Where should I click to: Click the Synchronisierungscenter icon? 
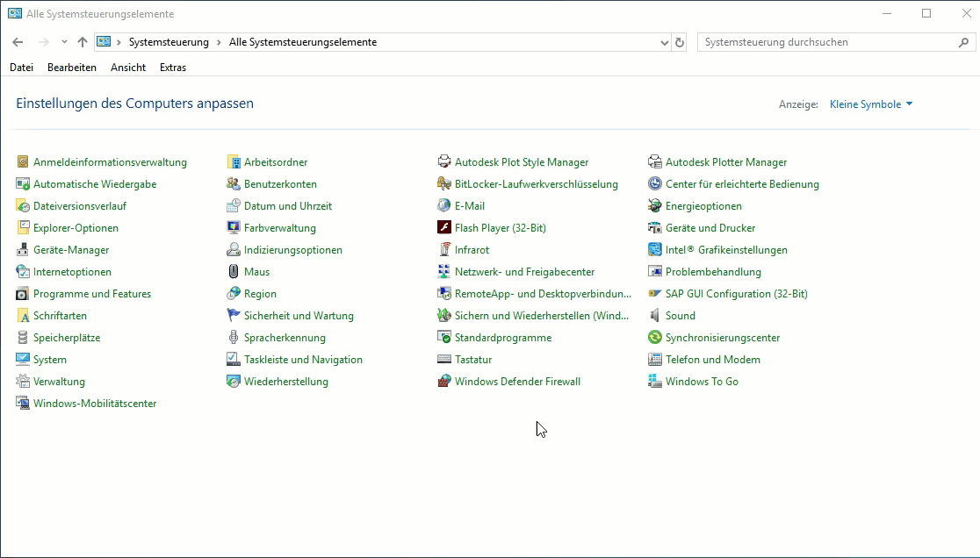654,338
